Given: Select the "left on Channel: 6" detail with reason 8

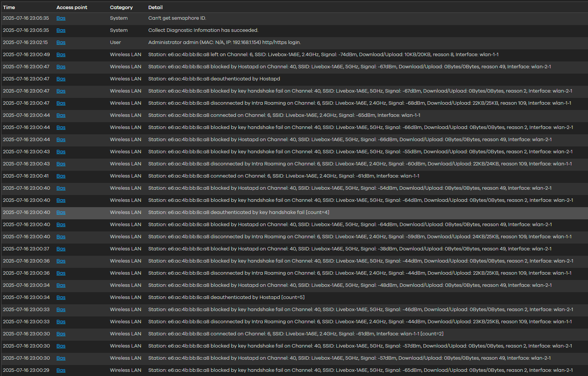Looking at the screenshot, I should pos(323,54).
